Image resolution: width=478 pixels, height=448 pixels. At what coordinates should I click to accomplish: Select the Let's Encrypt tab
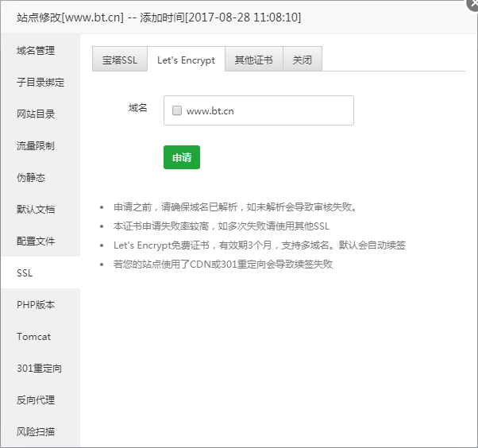(x=186, y=60)
